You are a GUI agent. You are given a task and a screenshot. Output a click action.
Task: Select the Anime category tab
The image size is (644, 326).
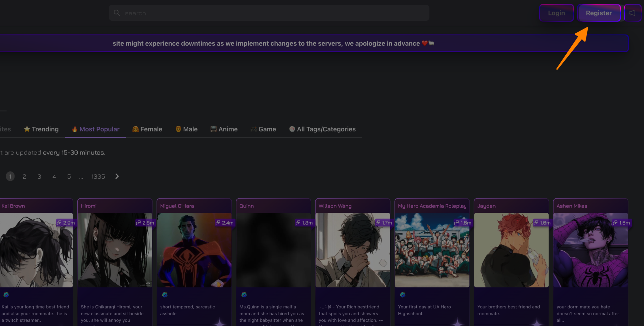click(x=224, y=129)
